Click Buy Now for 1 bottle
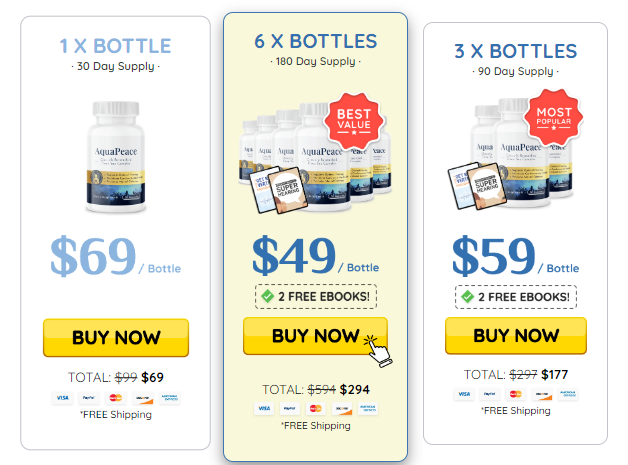Viewport: 628px width, 465px height. point(116,337)
